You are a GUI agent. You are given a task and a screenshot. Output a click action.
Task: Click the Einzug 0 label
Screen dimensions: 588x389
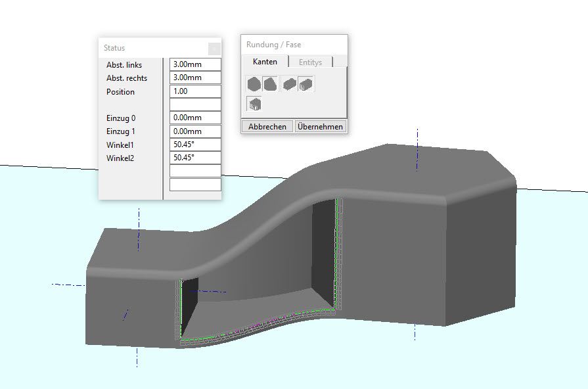[x=121, y=118]
